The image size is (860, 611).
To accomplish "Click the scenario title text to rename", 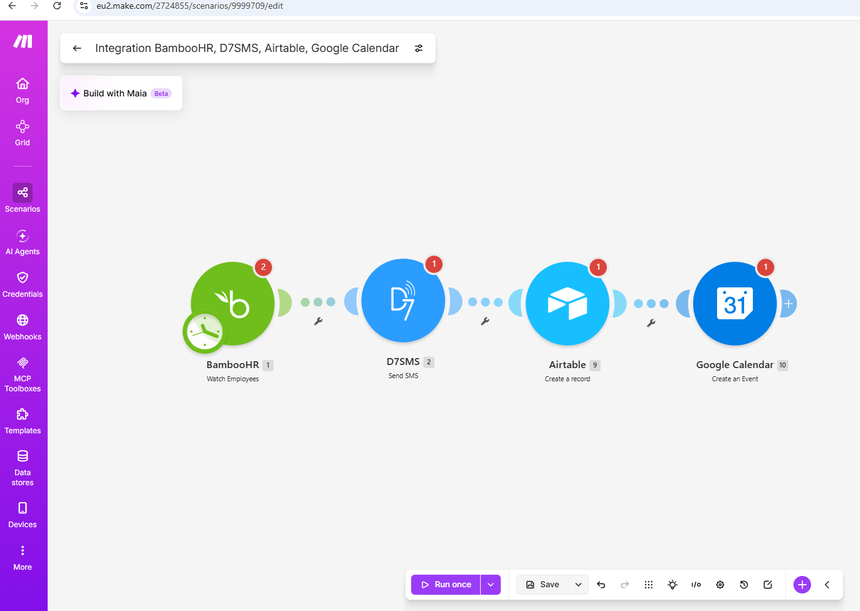I will pos(247,48).
